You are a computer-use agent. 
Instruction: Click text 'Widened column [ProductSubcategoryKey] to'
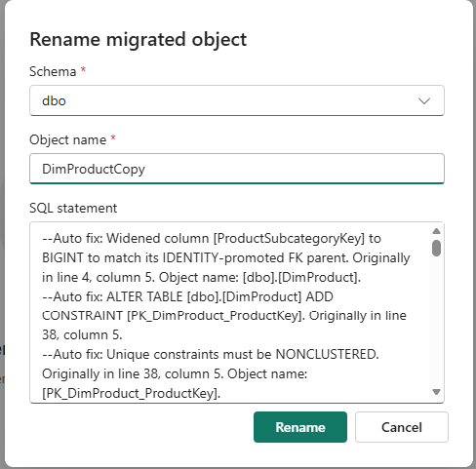[x=244, y=238]
